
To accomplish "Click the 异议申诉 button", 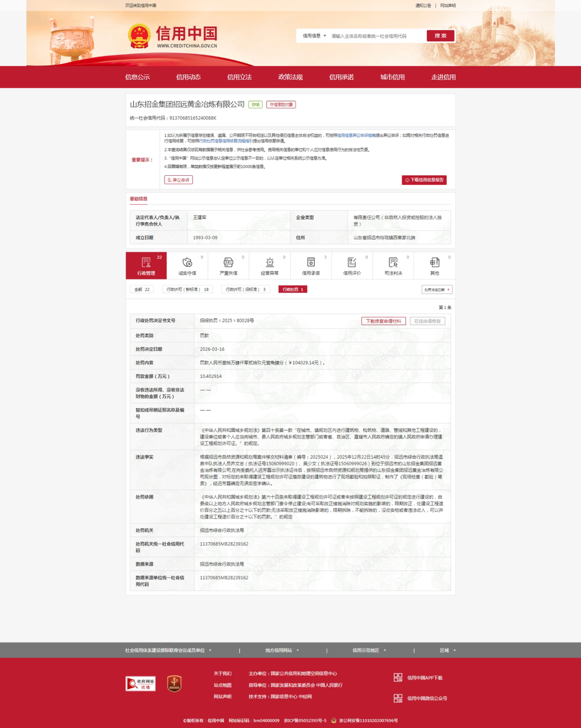I will point(178,180).
